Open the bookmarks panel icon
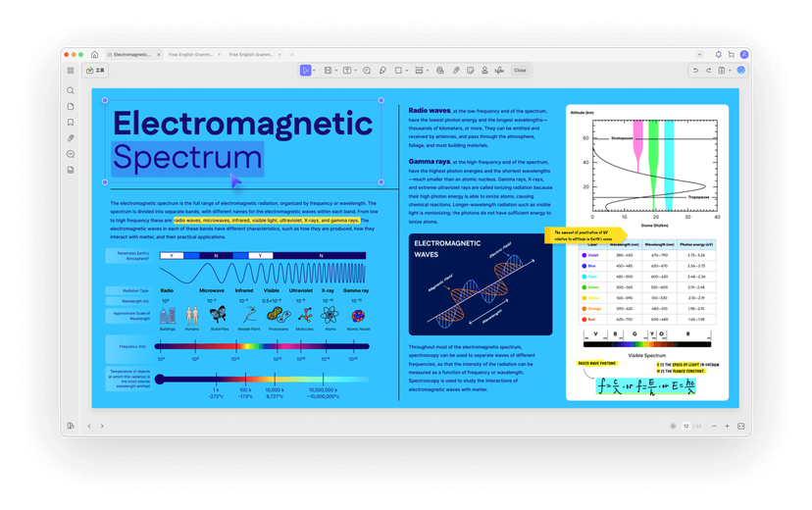The image size is (812, 510). 71,123
